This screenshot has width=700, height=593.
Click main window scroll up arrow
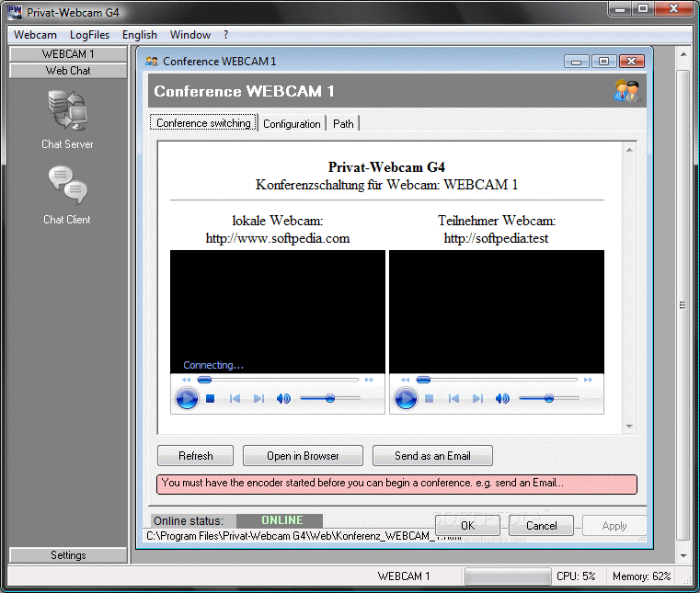point(683,54)
